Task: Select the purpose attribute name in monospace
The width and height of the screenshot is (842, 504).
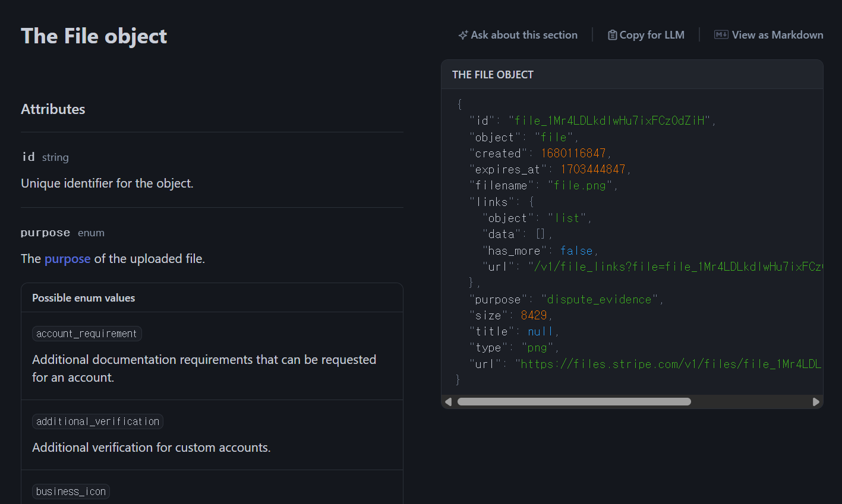Action: (45, 233)
